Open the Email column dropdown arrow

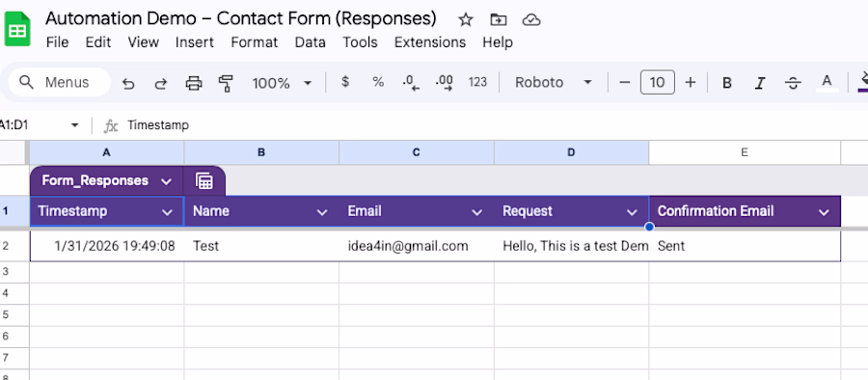click(476, 212)
